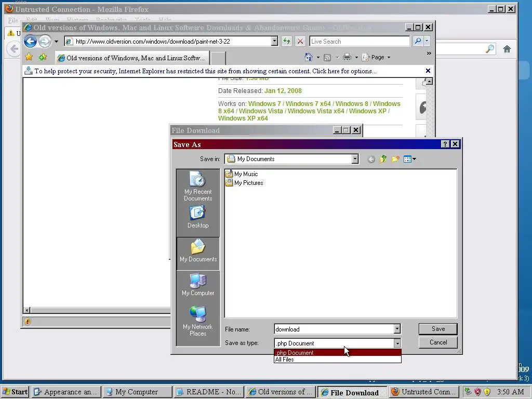
Task: Select My Network Places in places bar
Action: pos(198,321)
